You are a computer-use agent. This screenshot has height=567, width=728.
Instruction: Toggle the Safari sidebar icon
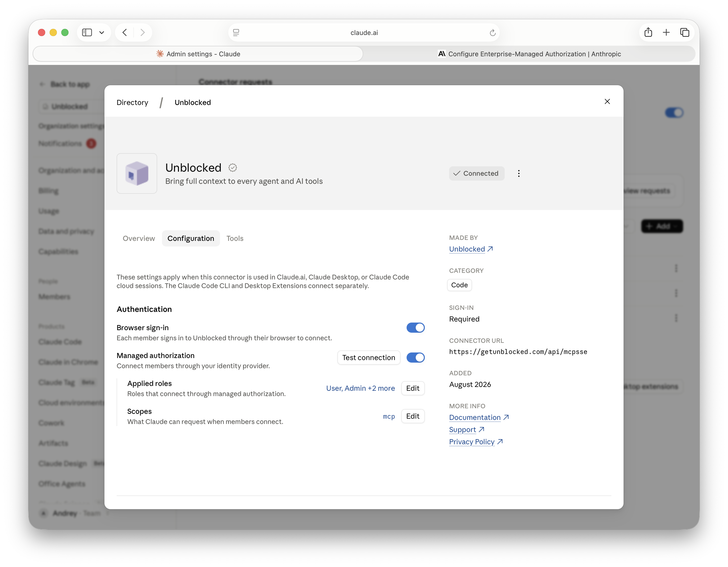[87, 32]
